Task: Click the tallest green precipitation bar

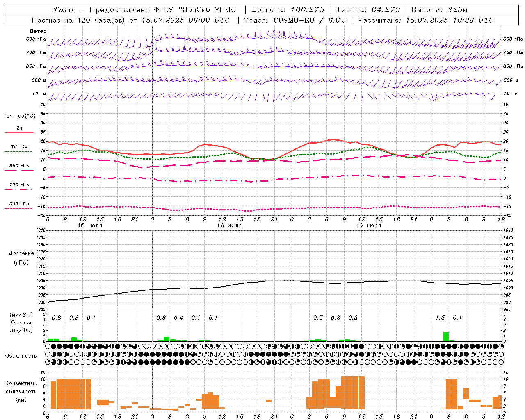Action: pyautogui.click(x=446, y=337)
